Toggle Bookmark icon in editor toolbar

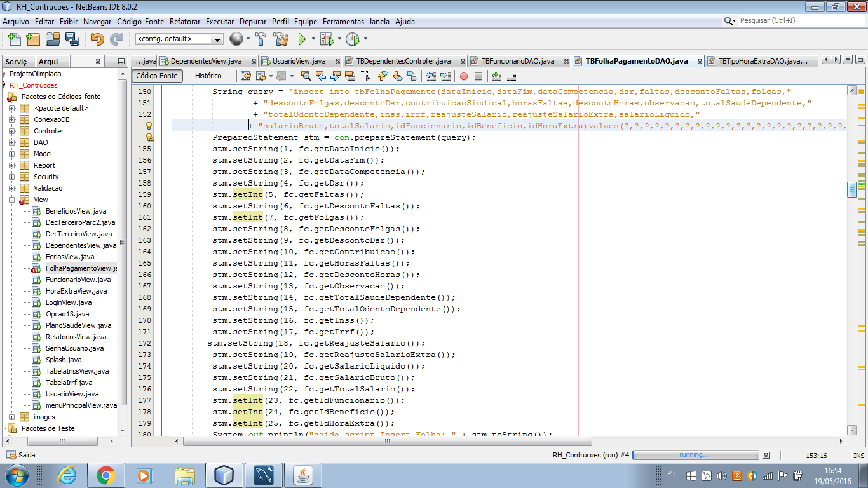412,76
